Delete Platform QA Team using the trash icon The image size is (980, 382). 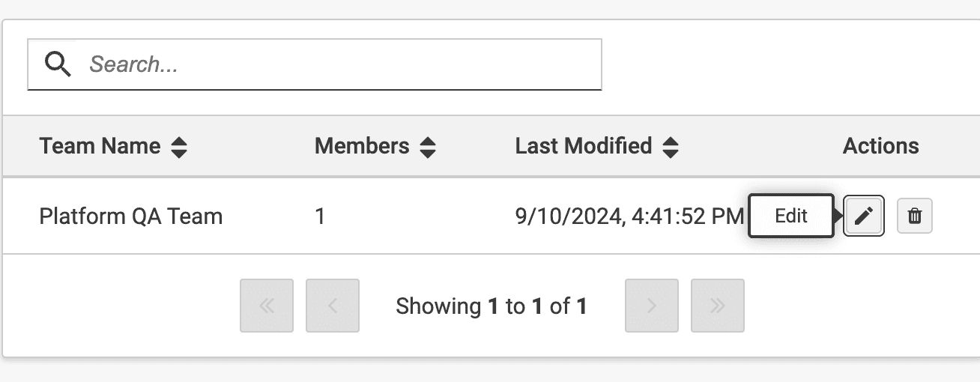[x=915, y=216]
